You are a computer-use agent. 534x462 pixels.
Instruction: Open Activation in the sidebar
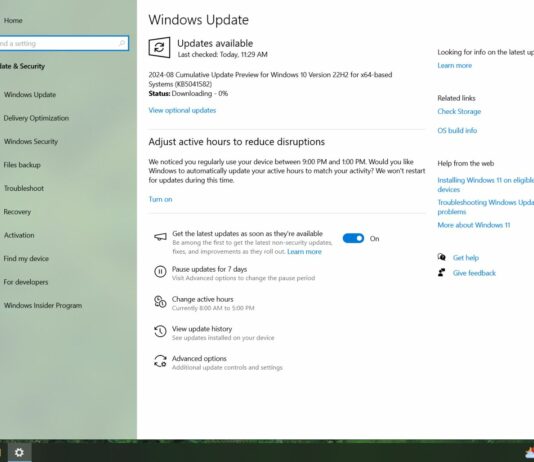click(19, 235)
